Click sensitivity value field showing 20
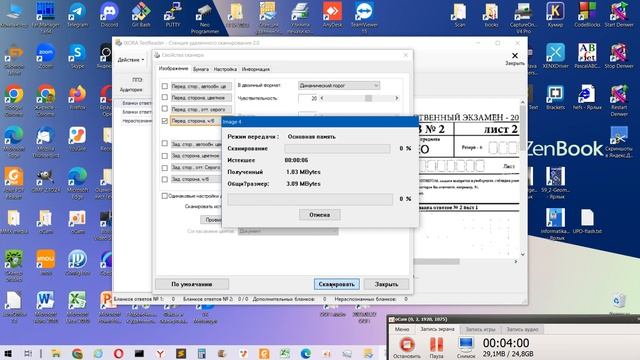640x360 pixels. pyautogui.click(x=308, y=98)
